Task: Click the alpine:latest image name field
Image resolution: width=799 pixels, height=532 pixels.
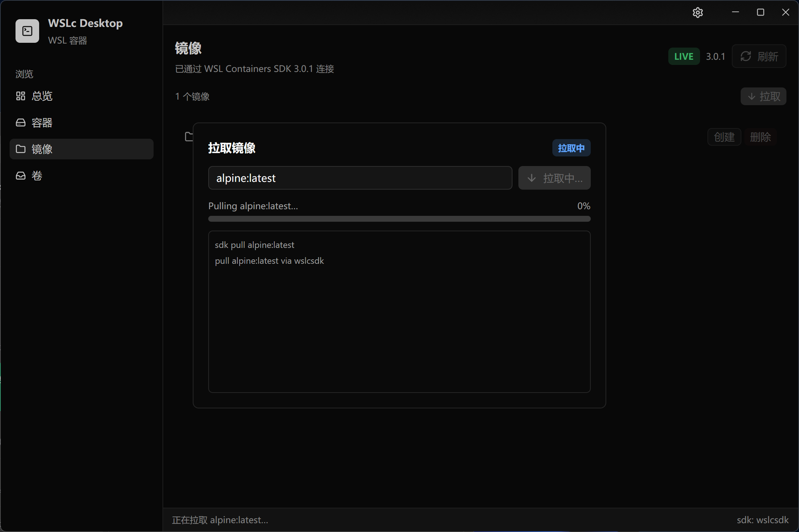Action: click(360, 178)
